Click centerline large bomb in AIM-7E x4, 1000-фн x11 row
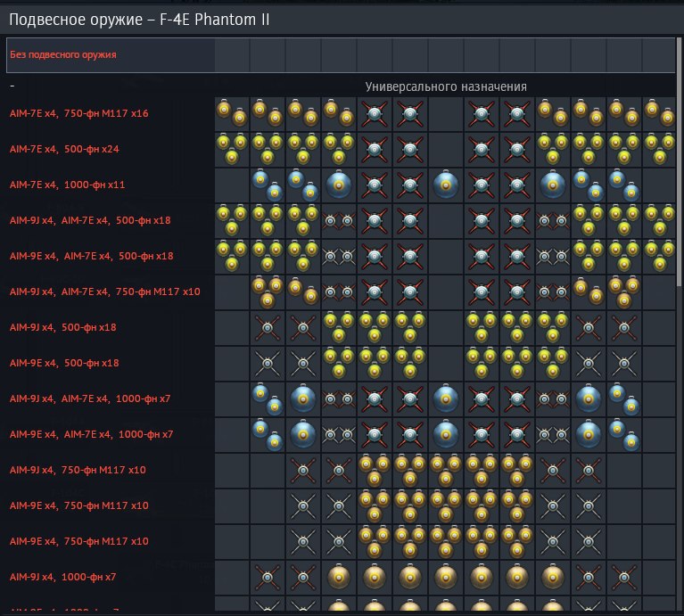The width and height of the screenshot is (684, 616). point(446,185)
